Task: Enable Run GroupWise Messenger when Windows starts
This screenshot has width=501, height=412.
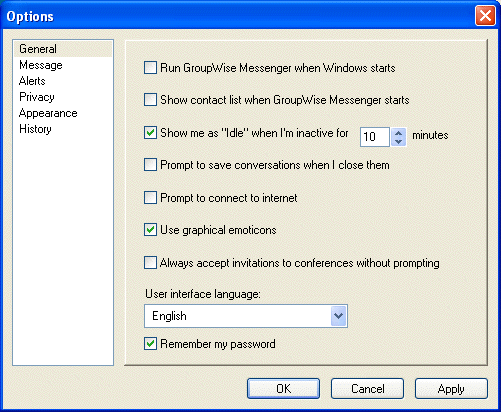Action: pos(150,68)
